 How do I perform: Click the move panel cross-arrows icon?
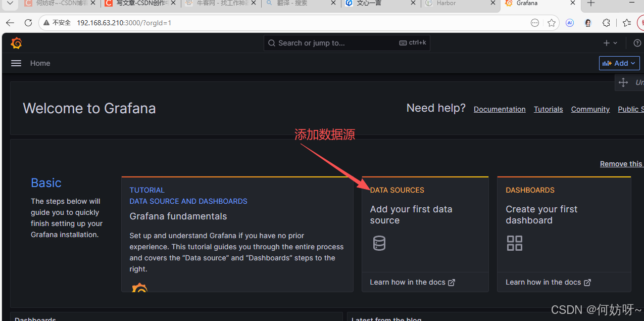(x=623, y=82)
